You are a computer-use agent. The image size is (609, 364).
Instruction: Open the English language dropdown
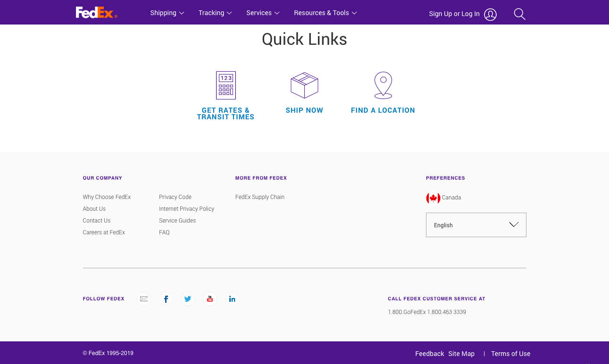coord(476,225)
